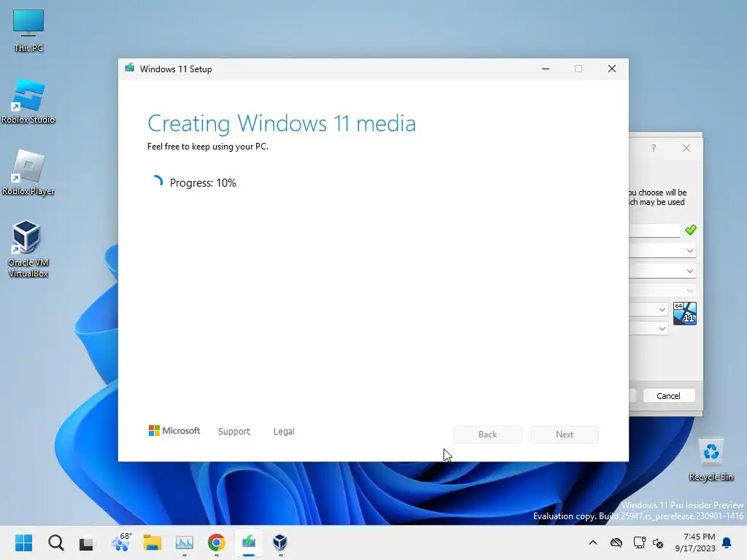747x560 pixels.
Task: Open taskbar Search
Action: click(x=55, y=542)
